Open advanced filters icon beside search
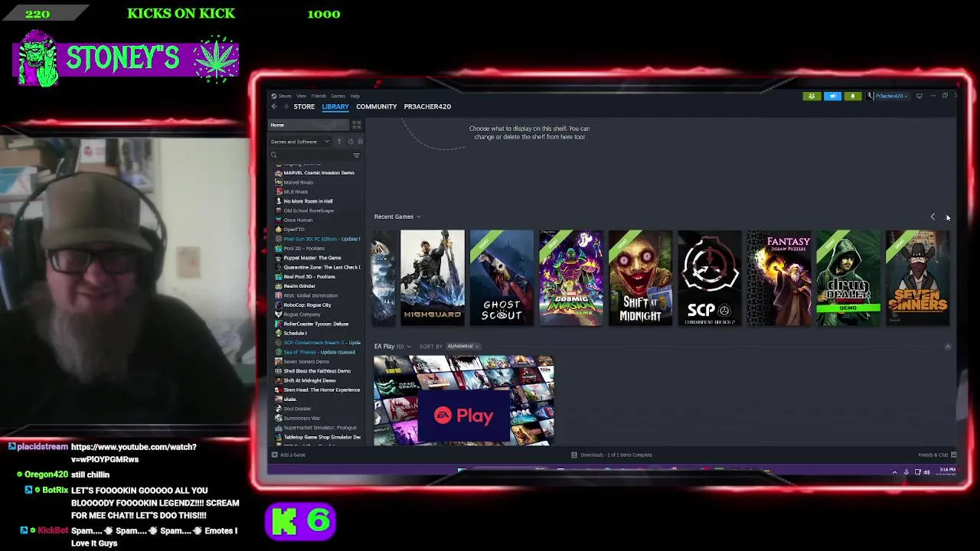 (356, 155)
